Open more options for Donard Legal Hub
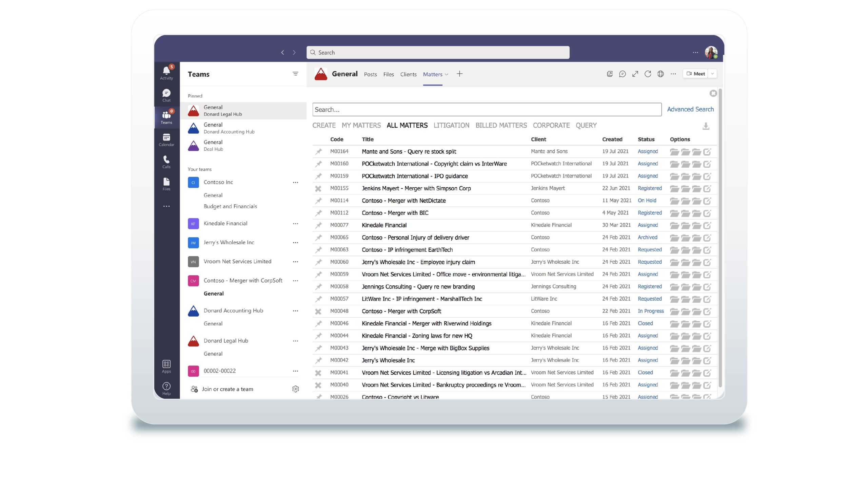Image resolution: width=868 pixels, height=489 pixels. tap(295, 341)
